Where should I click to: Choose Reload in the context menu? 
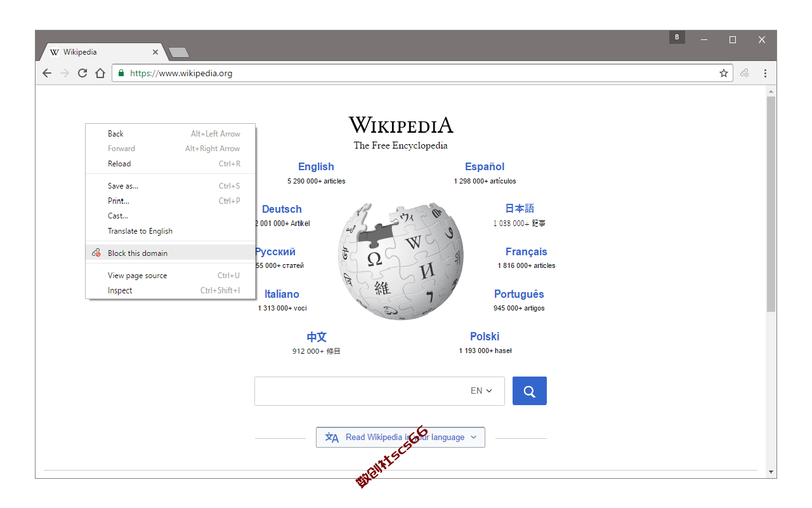[x=171, y=164]
